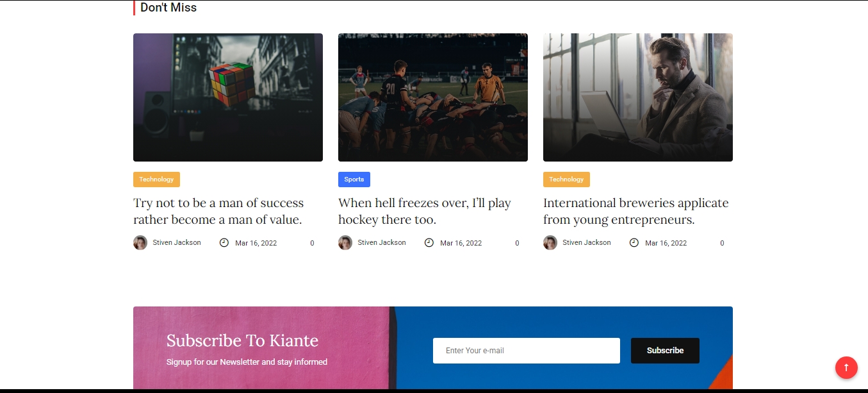
Task: Open "International breweries applicate" article title
Action: coord(635,212)
